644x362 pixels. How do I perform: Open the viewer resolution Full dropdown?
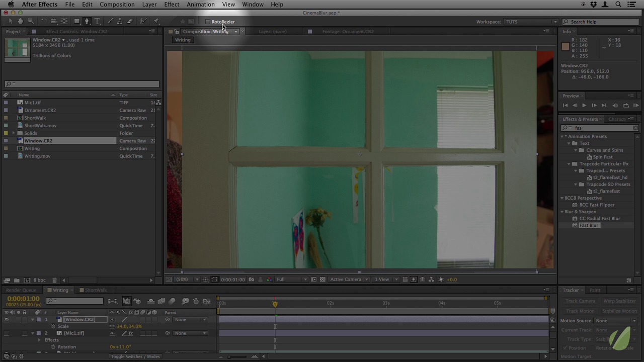[291, 280]
